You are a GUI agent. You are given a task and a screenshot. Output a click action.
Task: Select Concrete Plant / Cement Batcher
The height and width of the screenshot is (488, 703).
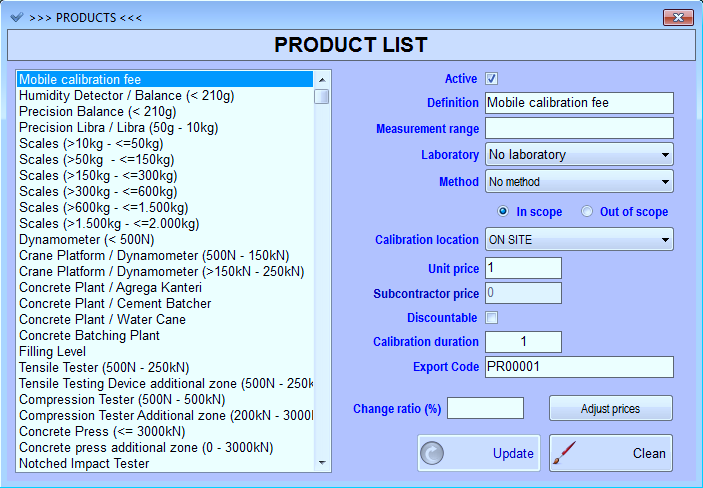(165, 304)
